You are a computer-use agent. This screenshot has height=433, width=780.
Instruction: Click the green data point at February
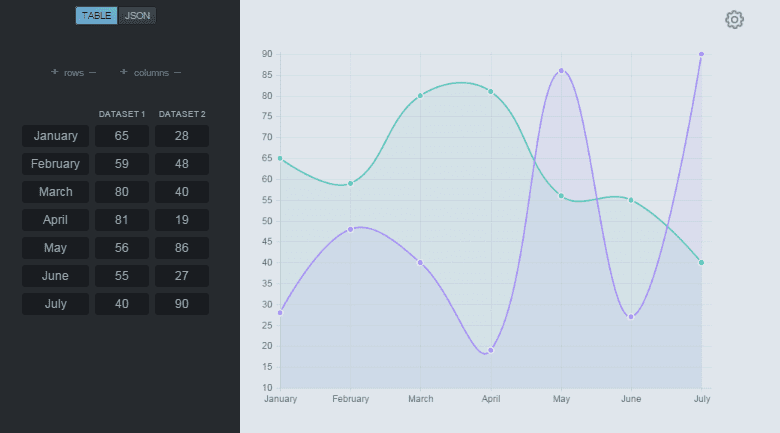click(x=350, y=183)
